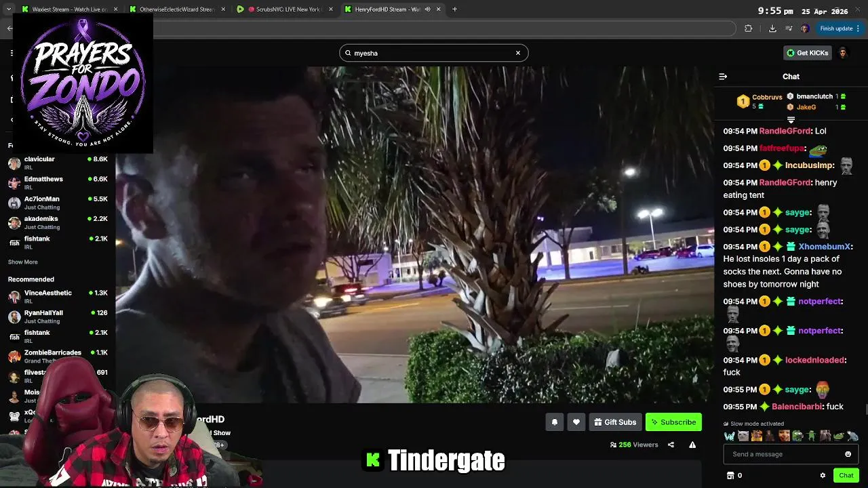Clear the myesha search text
Screen dimensions: 868x488
tap(518, 53)
